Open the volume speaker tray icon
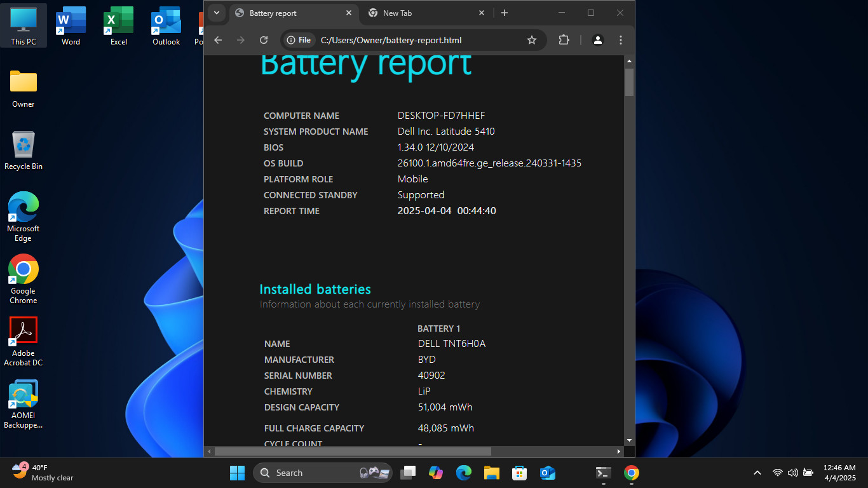Screen dimensions: 868x488 (x=792, y=473)
